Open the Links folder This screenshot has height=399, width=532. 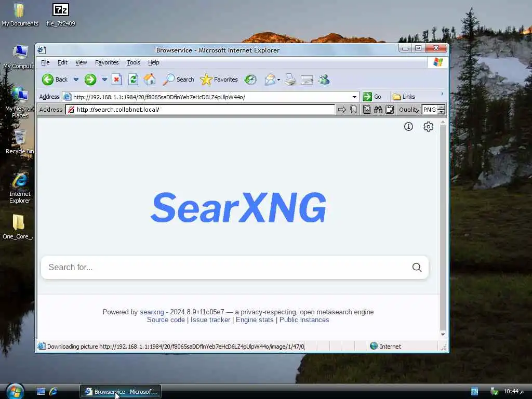pos(404,97)
